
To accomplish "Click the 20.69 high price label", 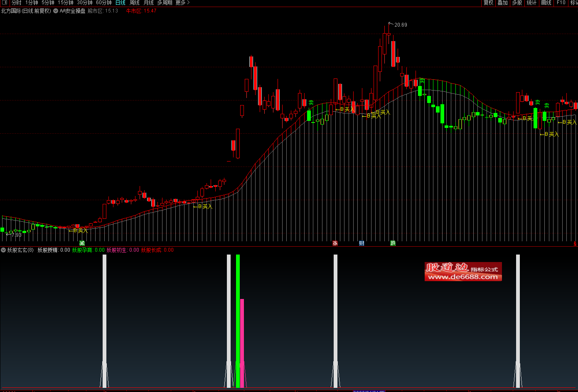I will pos(401,25).
